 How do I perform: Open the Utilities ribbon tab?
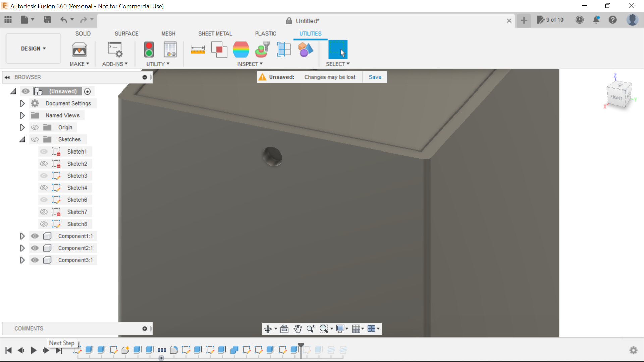point(310,33)
